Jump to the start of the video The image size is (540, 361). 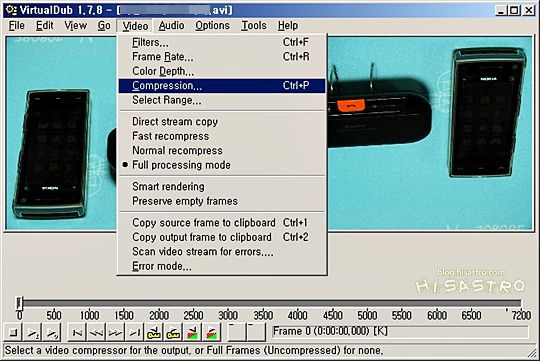coord(77,333)
